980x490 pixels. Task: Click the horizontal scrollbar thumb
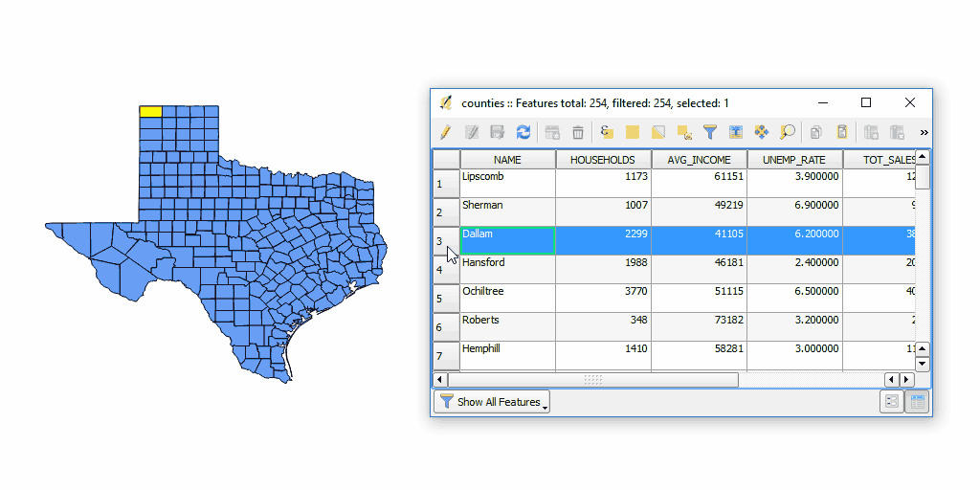(593, 379)
